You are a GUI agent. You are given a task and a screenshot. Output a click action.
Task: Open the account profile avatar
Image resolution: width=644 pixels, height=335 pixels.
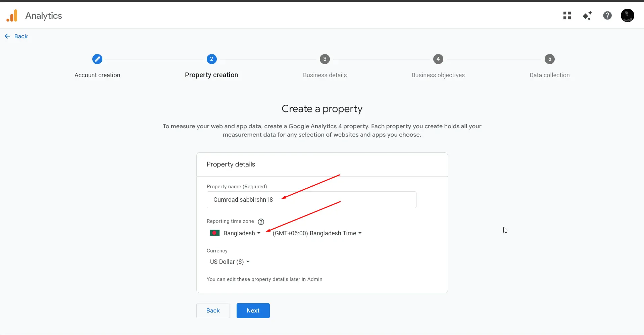pyautogui.click(x=628, y=15)
